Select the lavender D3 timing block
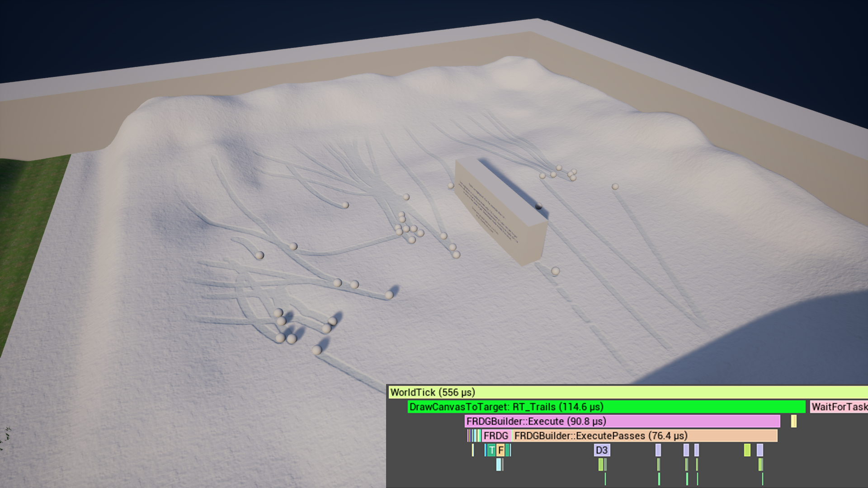The image size is (868, 488). [602, 450]
